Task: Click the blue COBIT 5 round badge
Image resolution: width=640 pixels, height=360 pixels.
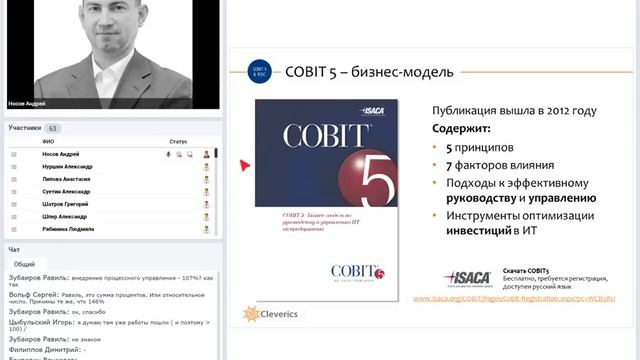Action: click(x=260, y=71)
